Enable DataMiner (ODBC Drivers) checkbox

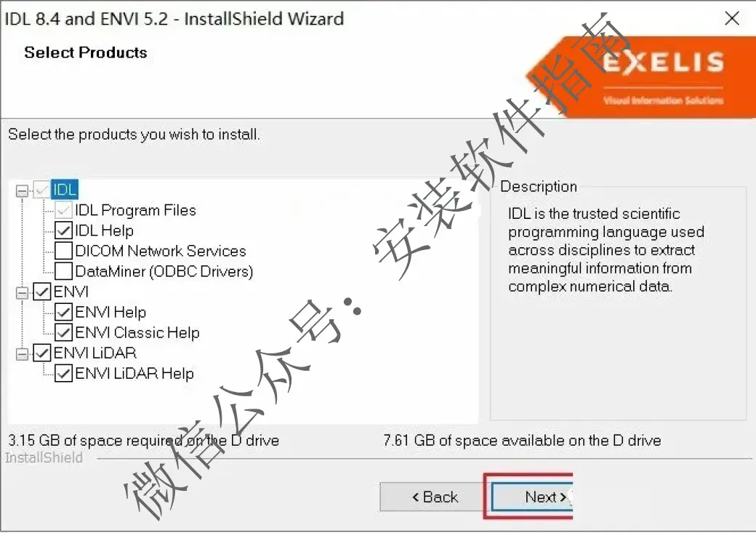pos(64,271)
